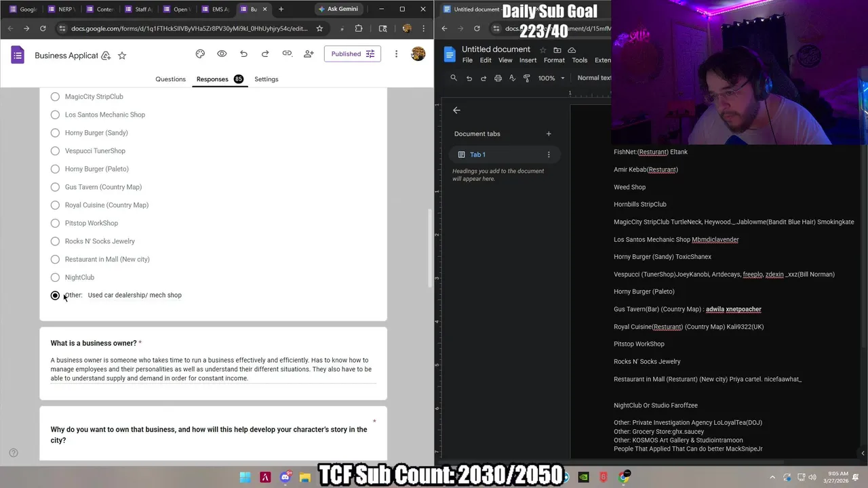868x488 pixels.
Task: Open the Normal text style dropdown in Docs
Action: (593, 78)
